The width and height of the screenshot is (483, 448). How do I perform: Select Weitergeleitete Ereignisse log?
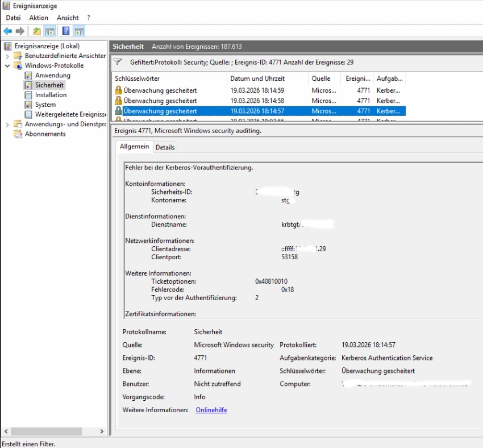click(70, 114)
